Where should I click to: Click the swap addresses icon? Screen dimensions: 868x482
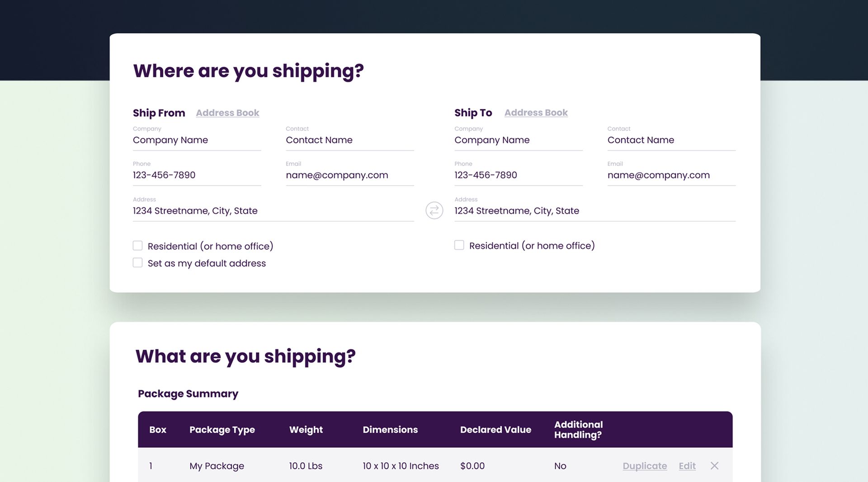[x=434, y=211]
